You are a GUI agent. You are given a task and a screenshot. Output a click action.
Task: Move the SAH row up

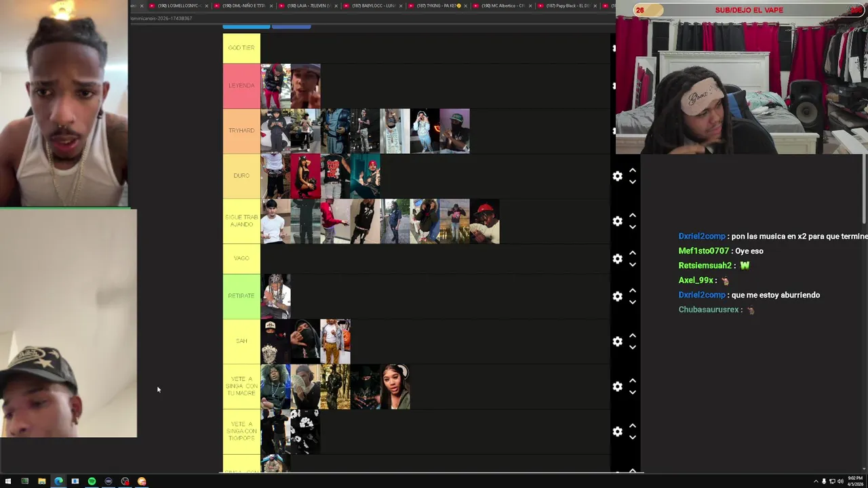coord(633,336)
